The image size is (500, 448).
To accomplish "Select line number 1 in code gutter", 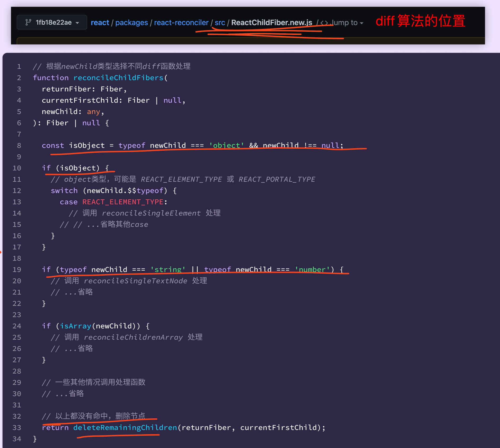I will pyautogui.click(x=19, y=66).
